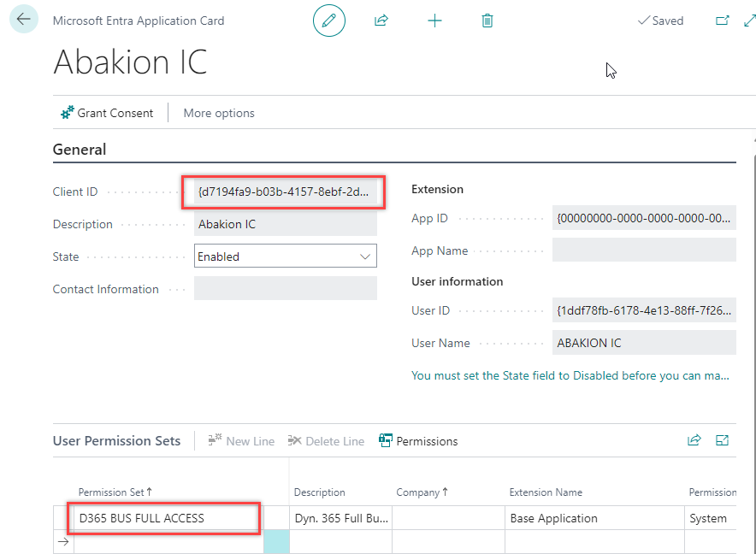The width and height of the screenshot is (756, 554).
Task: Click the Contact Information field
Action: (286, 288)
